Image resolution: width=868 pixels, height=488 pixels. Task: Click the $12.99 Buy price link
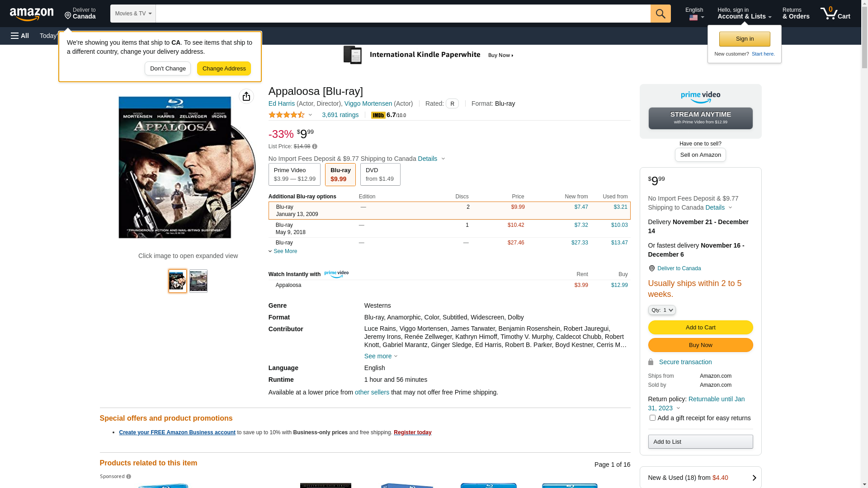coord(619,286)
